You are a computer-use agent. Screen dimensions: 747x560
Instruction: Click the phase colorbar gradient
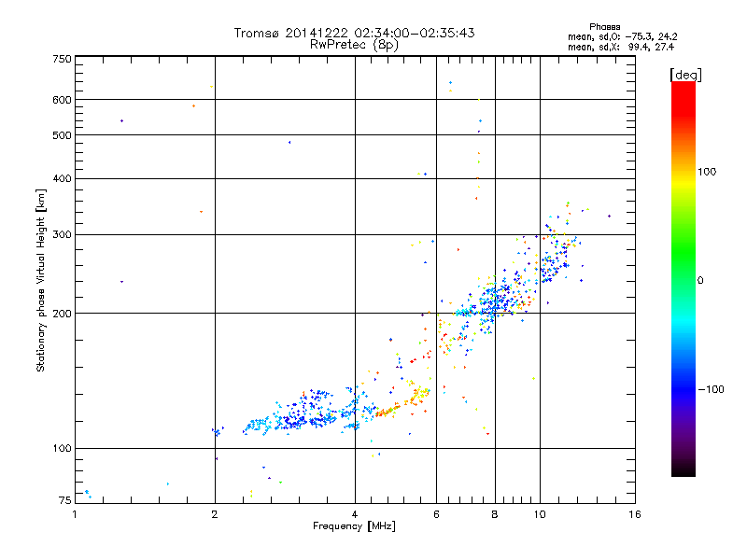click(684, 278)
